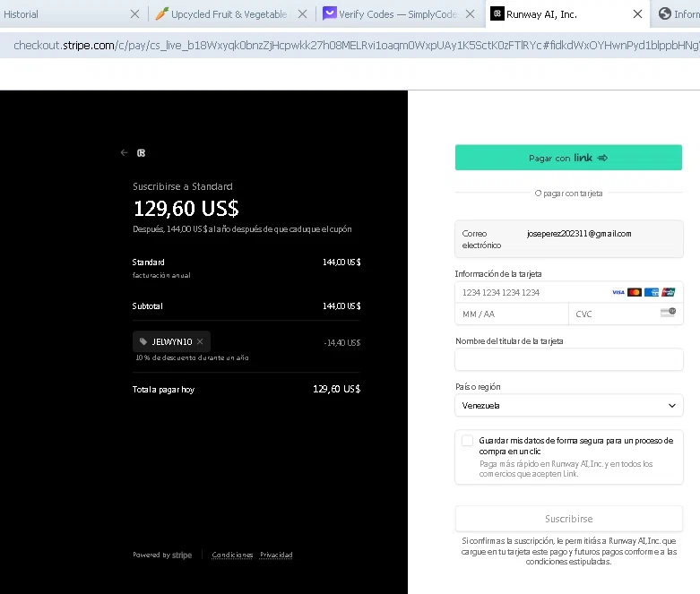Click the Visa card icon
700x594 pixels.
(618, 292)
